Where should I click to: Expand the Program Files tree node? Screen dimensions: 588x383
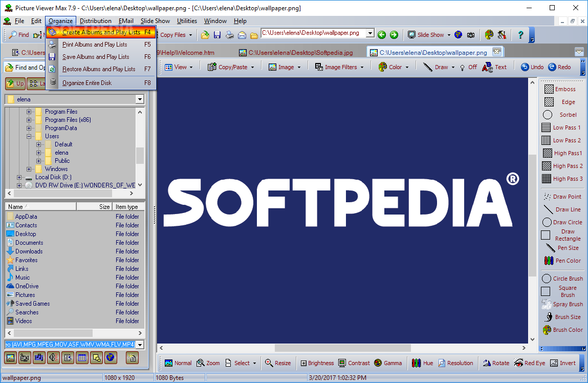[29, 112]
